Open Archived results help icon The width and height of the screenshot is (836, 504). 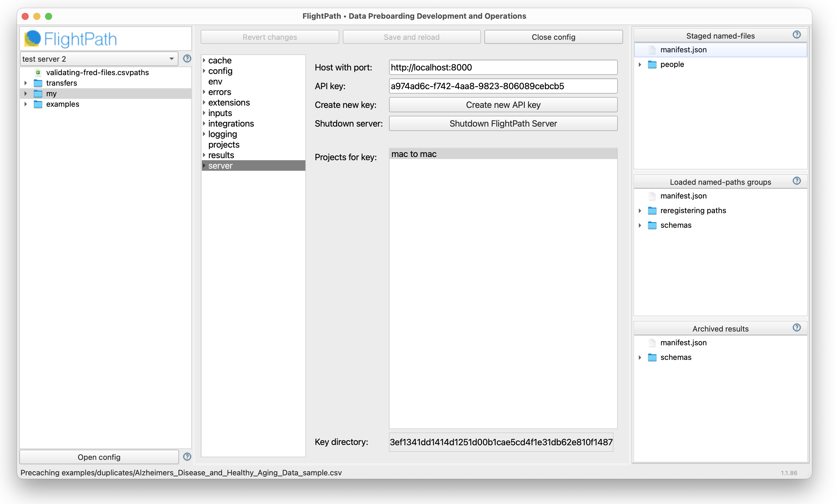tap(796, 328)
